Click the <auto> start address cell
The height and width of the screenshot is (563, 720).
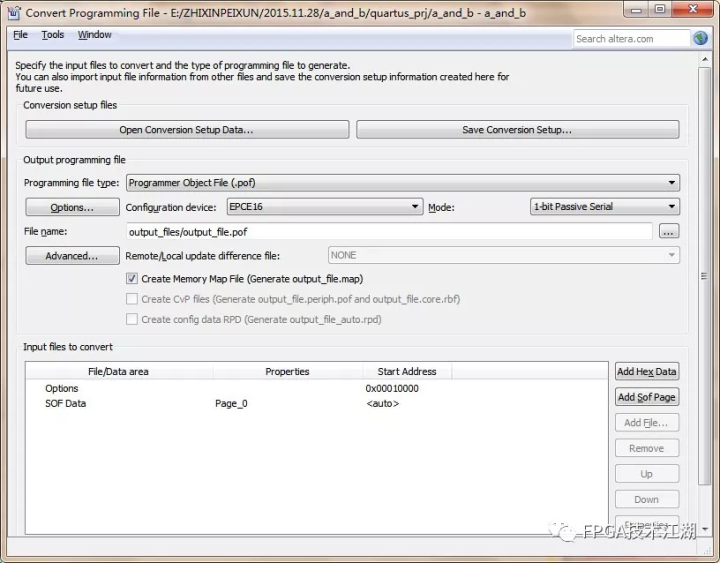382,404
